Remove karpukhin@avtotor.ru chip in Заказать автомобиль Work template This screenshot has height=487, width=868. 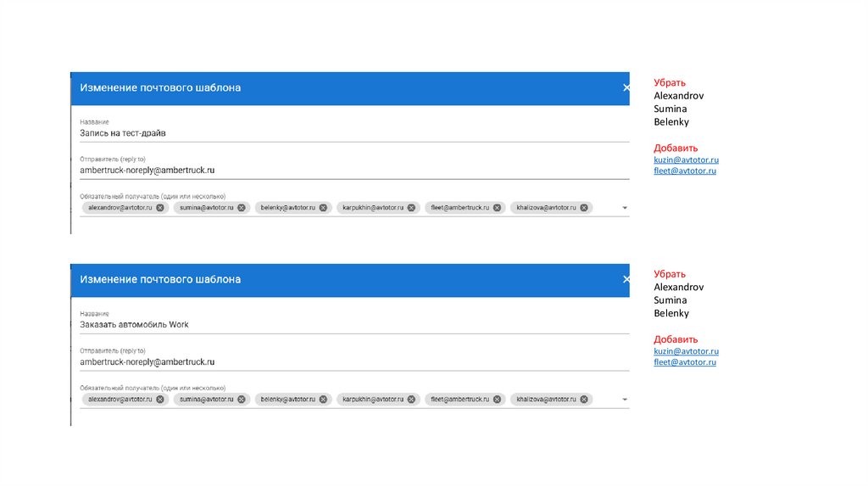click(x=411, y=400)
